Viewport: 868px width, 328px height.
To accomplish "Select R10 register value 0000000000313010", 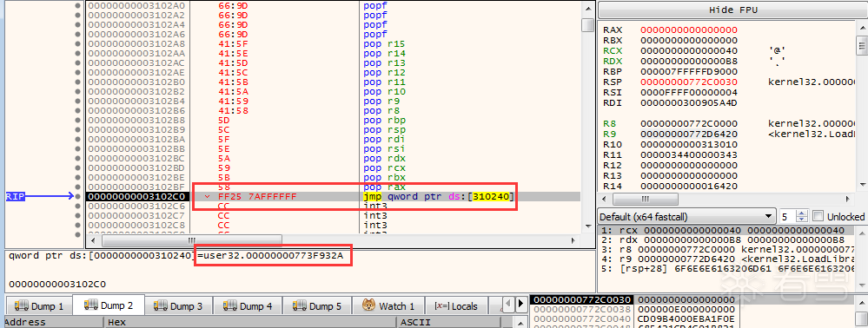I will 689,144.
